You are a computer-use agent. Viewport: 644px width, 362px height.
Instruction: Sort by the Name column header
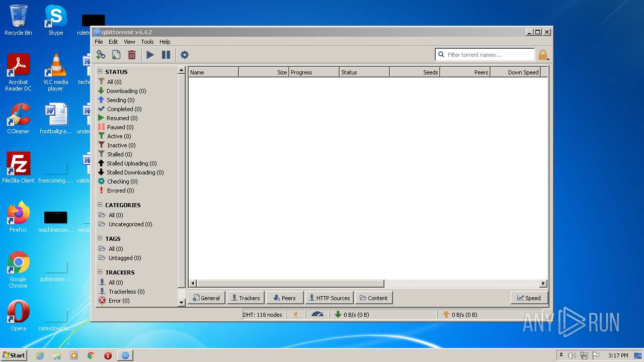coord(214,72)
